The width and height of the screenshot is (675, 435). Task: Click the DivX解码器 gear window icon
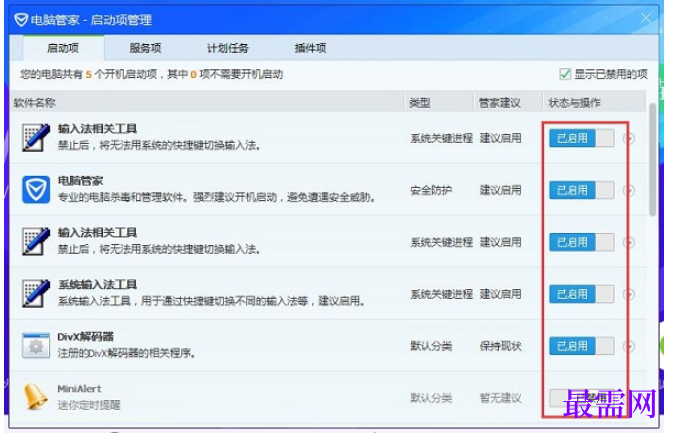[x=35, y=345]
